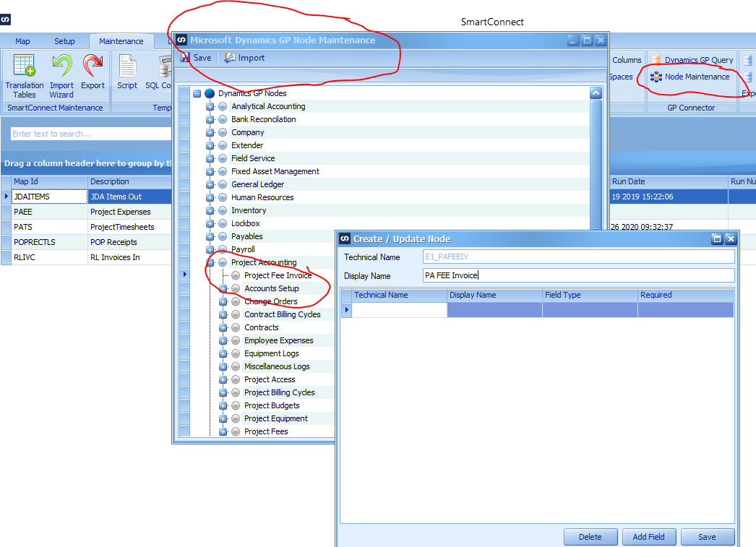Select the Human Resources tree item

pyautogui.click(x=262, y=197)
